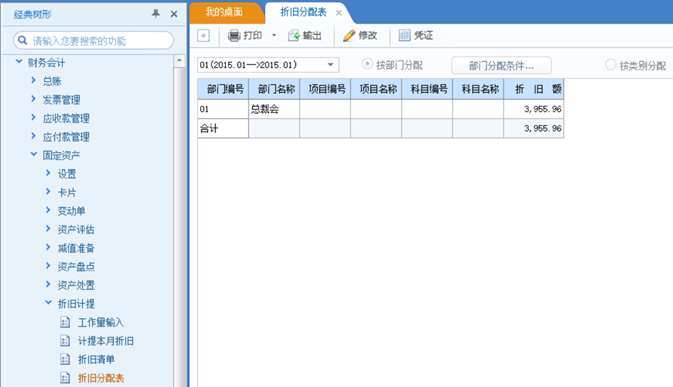Open 计提本月折旧 document icon
Screen dimensions: 673x387
pos(65,341)
